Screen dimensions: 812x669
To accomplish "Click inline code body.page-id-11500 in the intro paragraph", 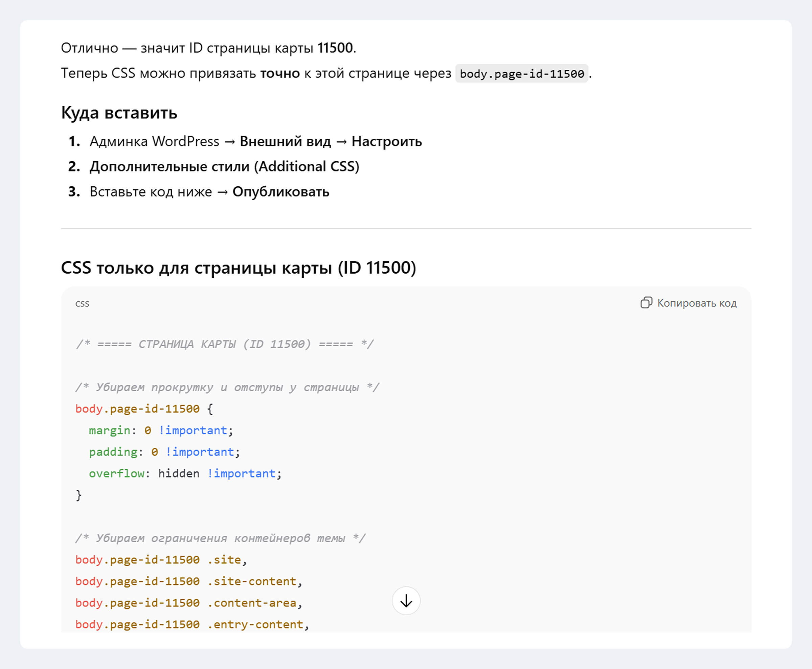I will [x=522, y=74].
